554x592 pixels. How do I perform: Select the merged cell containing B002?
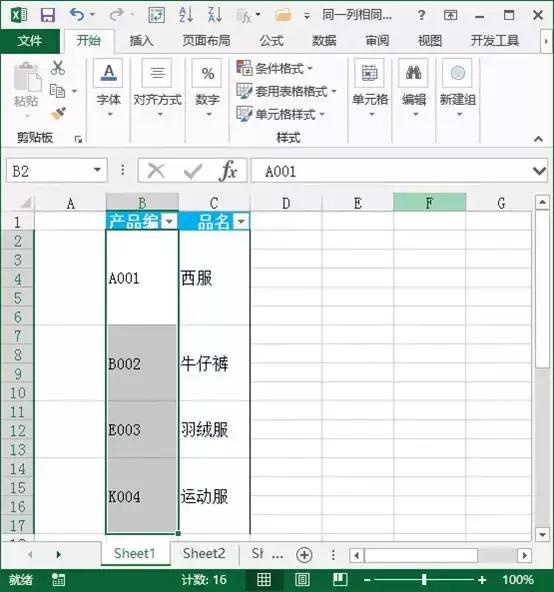[x=142, y=363]
